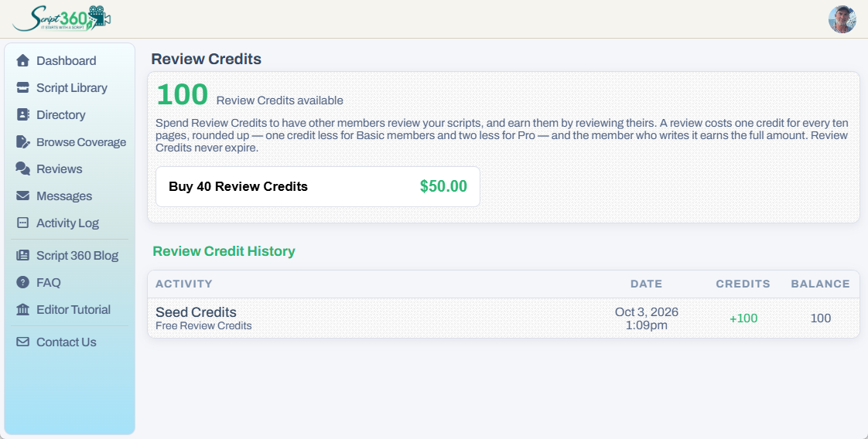Click Buy 40 Review Credits button
The height and width of the screenshot is (439, 868).
pyautogui.click(x=318, y=187)
